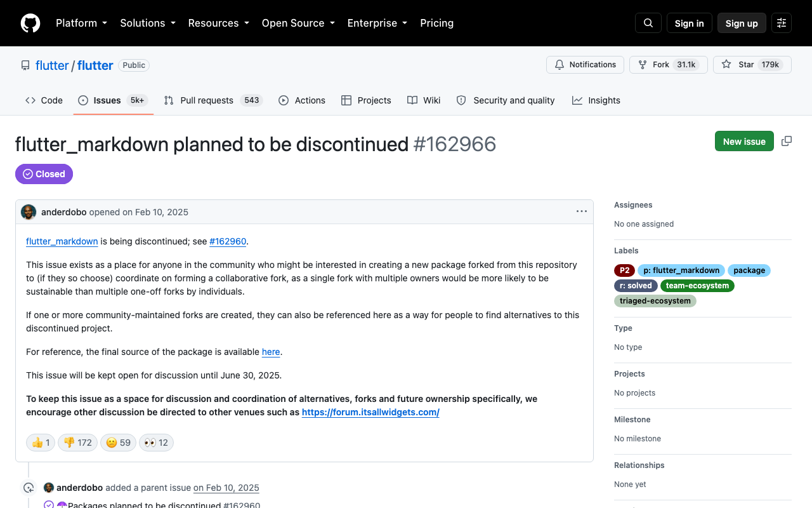
Task: Click the repository book icon
Action: (x=25, y=65)
